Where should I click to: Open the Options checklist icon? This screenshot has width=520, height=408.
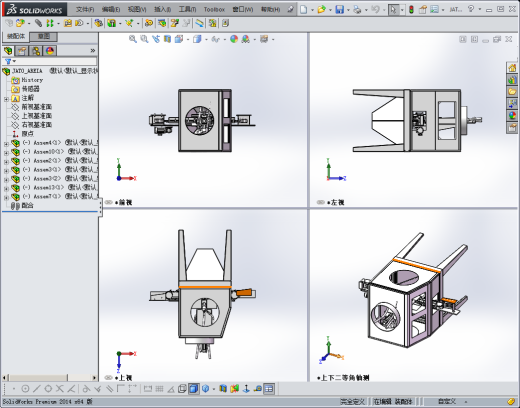tap(434, 10)
